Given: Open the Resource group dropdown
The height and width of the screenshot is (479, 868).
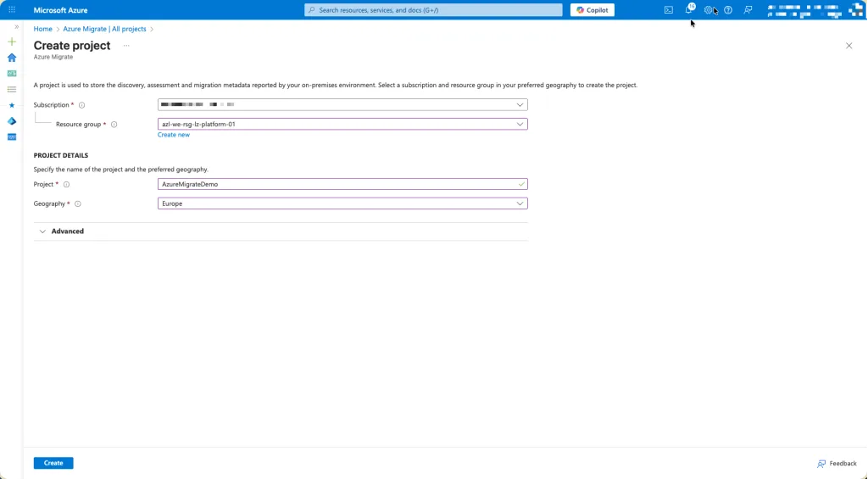Looking at the screenshot, I should pyautogui.click(x=342, y=124).
